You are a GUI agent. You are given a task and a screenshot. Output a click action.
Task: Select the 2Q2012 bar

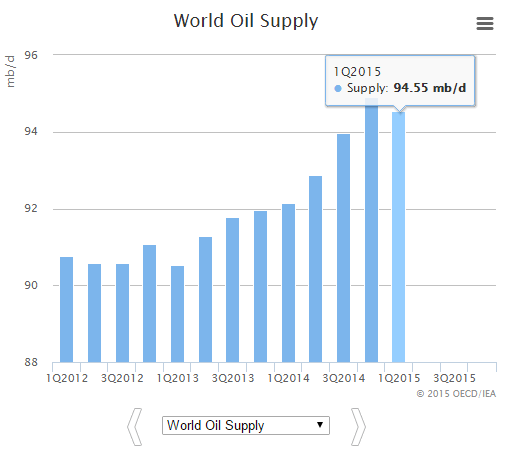[94, 313]
